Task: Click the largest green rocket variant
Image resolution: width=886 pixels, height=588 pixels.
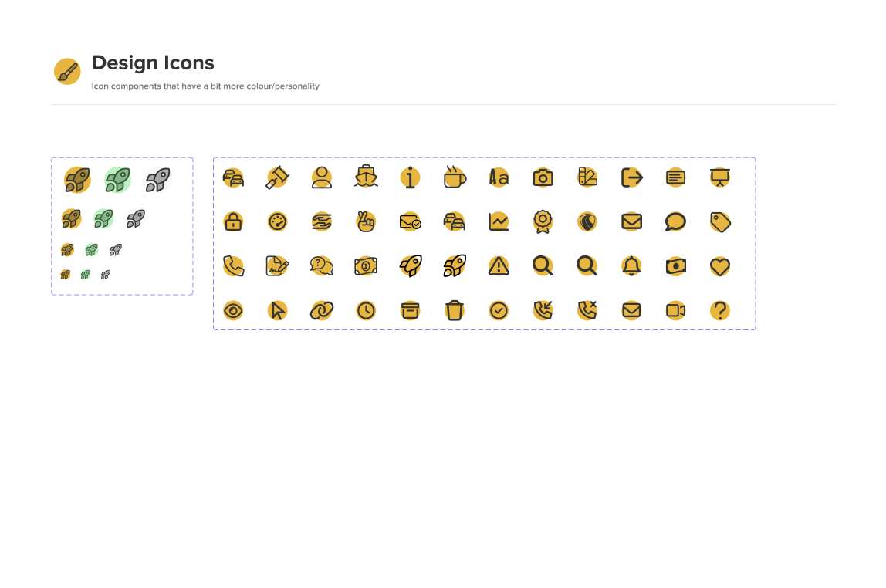Action: click(117, 180)
